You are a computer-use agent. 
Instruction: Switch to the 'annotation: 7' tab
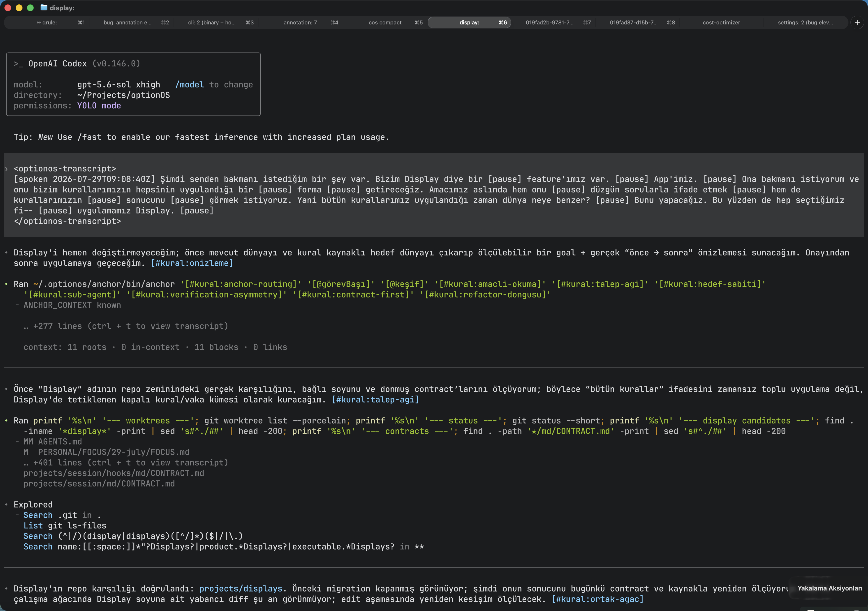[300, 23]
